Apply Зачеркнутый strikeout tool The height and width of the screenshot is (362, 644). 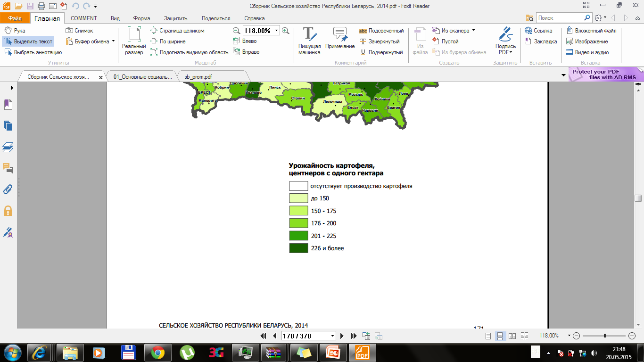click(x=380, y=41)
